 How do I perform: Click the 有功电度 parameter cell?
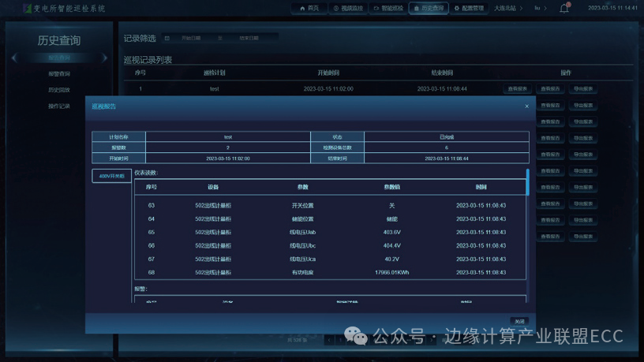click(303, 273)
